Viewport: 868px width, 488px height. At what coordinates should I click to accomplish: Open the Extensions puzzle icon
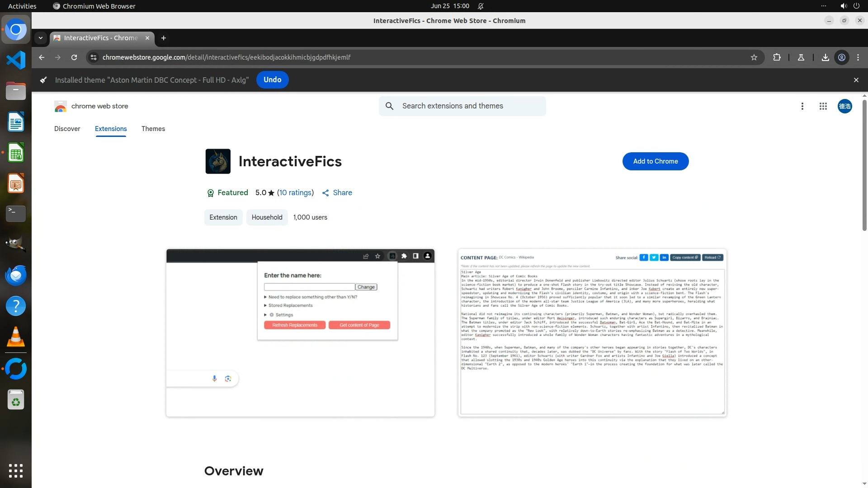[777, 57]
